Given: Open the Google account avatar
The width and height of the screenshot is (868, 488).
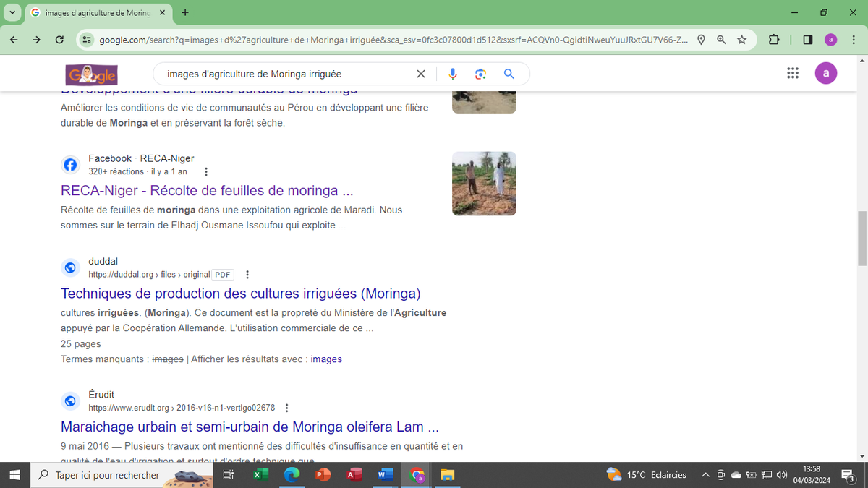Looking at the screenshot, I should (x=825, y=74).
